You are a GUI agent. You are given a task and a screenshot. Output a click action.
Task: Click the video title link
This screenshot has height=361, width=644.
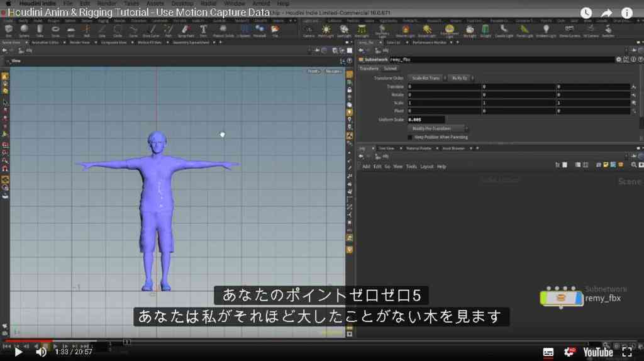[x=139, y=13]
